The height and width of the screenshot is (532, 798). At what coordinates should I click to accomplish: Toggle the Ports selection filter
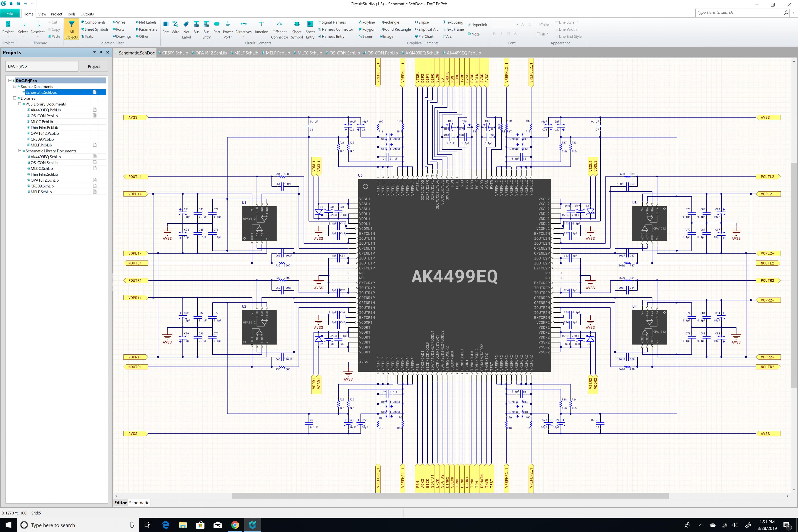point(118,30)
